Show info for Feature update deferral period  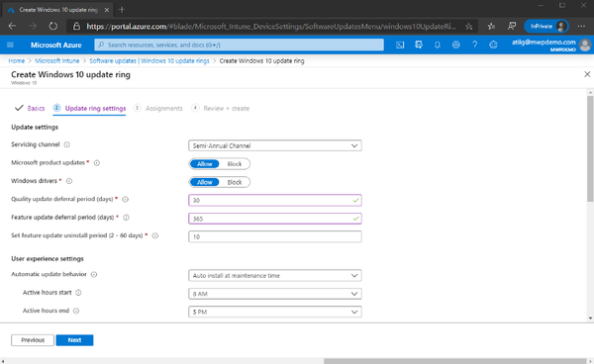(126, 218)
